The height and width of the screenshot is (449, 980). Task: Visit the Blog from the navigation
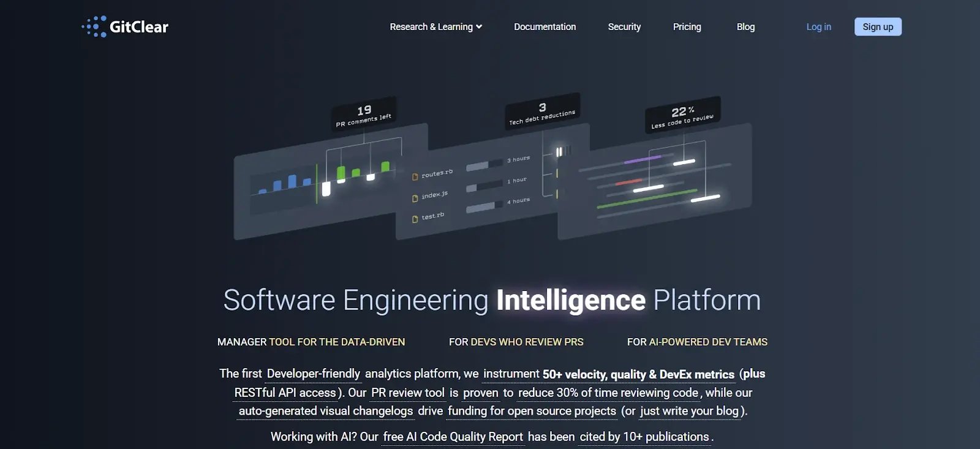coord(745,27)
